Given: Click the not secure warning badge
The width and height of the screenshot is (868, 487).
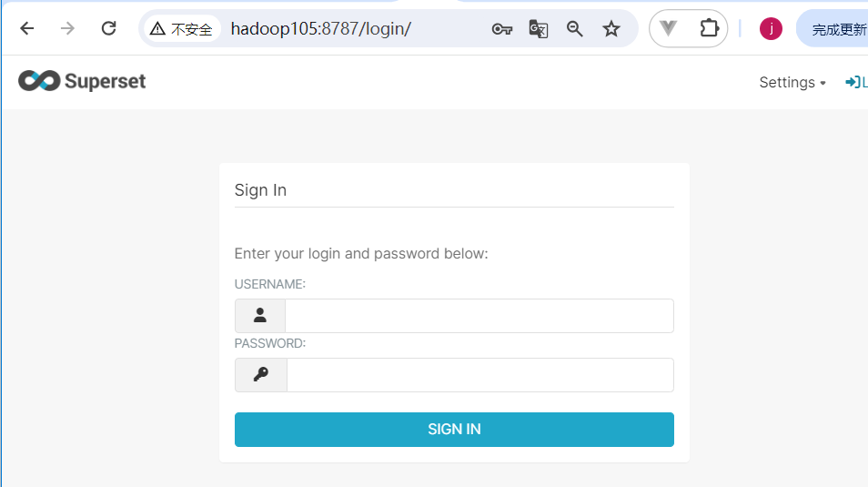Looking at the screenshot, I should [x=182, y=29].
